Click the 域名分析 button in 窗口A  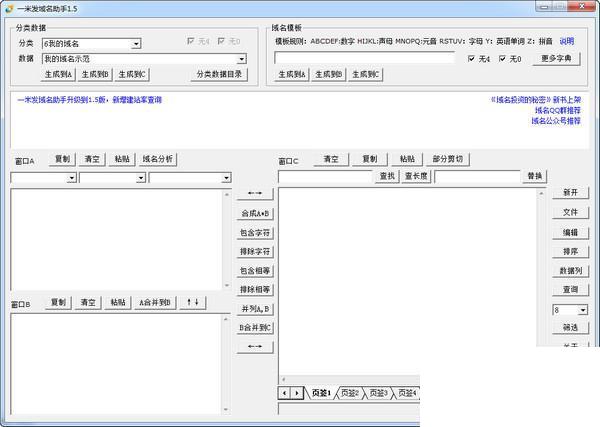[x=158, y=159]
